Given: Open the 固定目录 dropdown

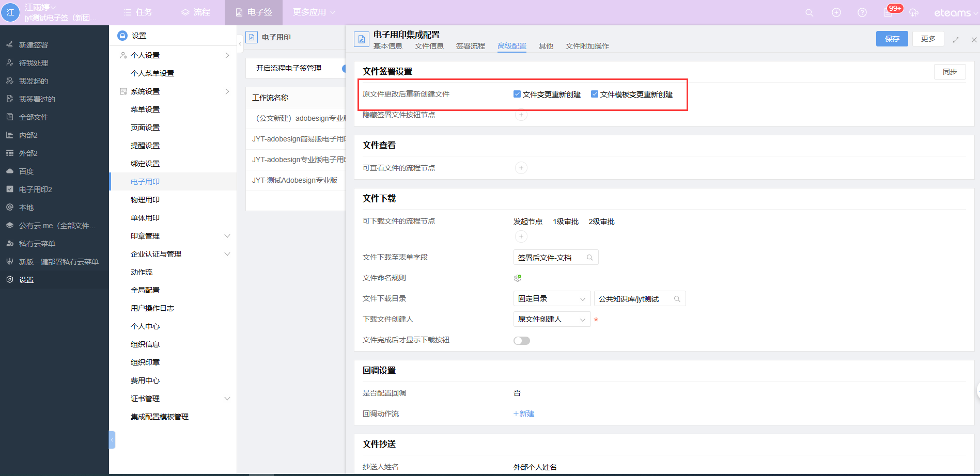Looking at the screenshot, I should pos(552,298).
